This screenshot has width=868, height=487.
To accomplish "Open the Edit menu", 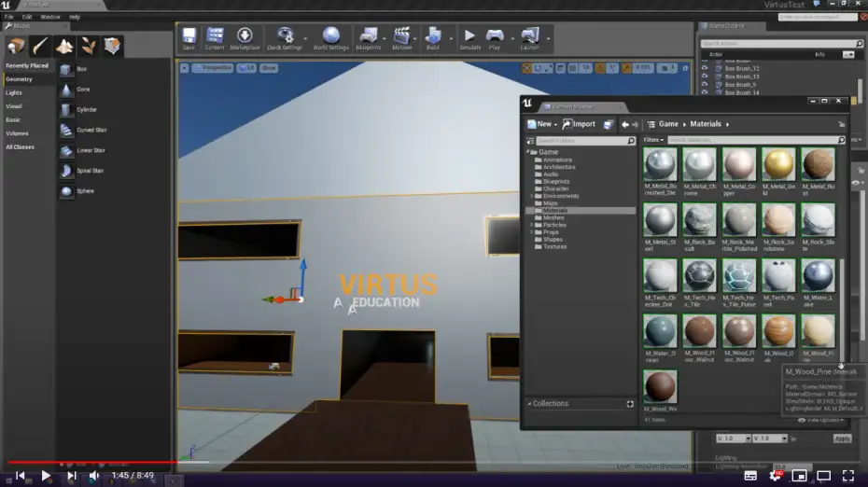I will (27, 17).
